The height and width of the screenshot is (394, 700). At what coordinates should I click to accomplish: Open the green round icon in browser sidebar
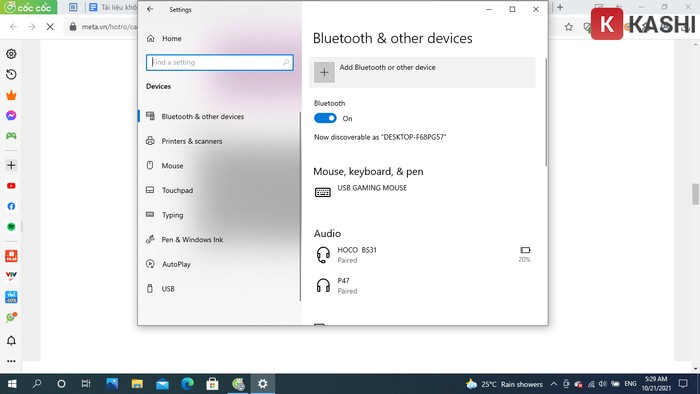point(11,227)
